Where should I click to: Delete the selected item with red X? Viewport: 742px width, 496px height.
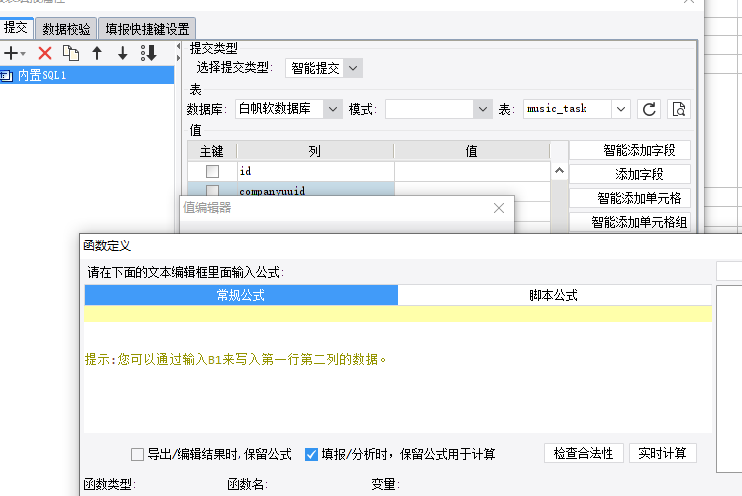point(45,53)
